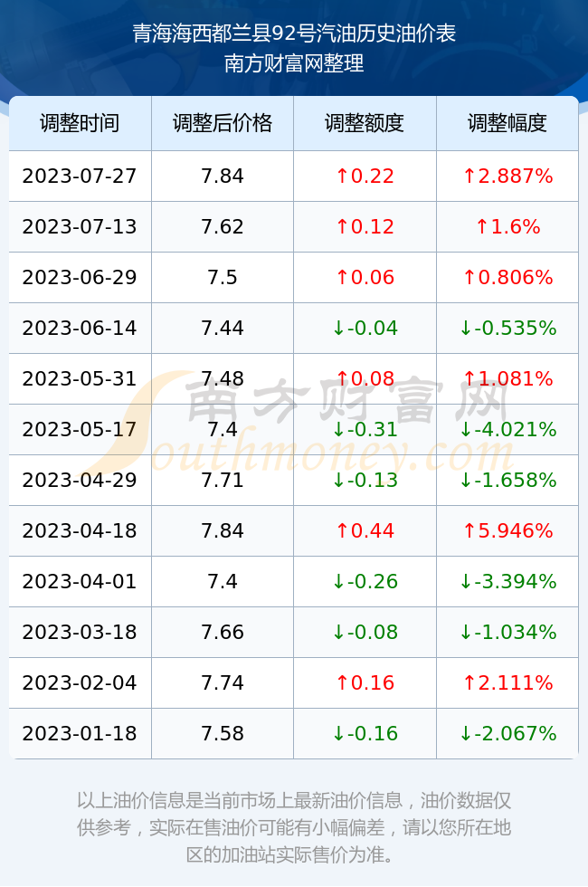Select the 调整额度 column header
Viewport: 588px width, 887px height.
pos(365,123)
